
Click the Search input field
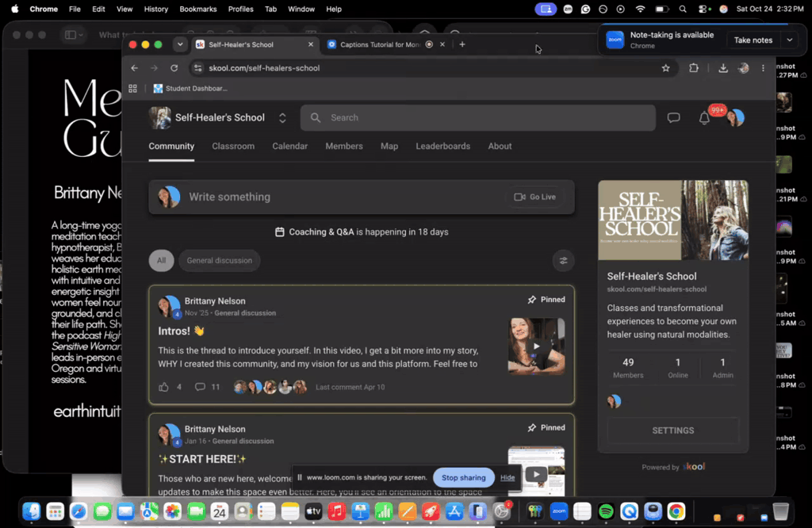click(478, 118)
